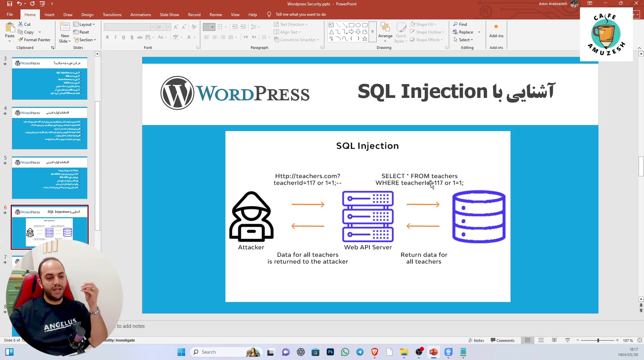The height and width of the screenshot is (360, 644).
Task: Click Replace in Editing group
Action: [463, 32]
